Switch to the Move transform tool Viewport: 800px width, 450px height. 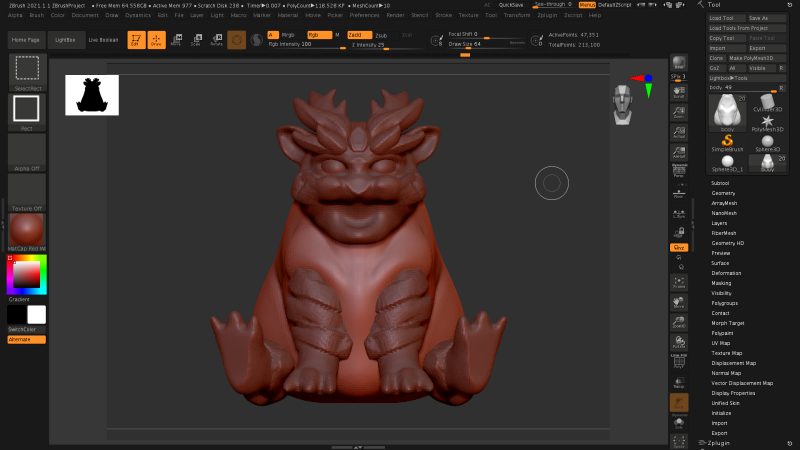176,40
